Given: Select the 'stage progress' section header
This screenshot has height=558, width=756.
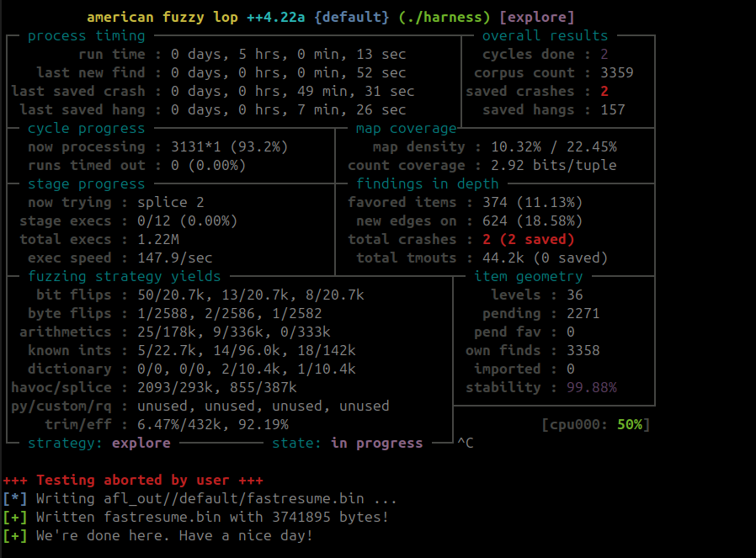Looking at the screenshot, I should (87, 184).
